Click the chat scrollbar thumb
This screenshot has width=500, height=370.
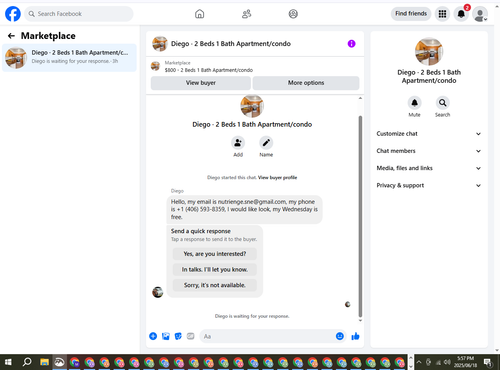click(360, 216)
